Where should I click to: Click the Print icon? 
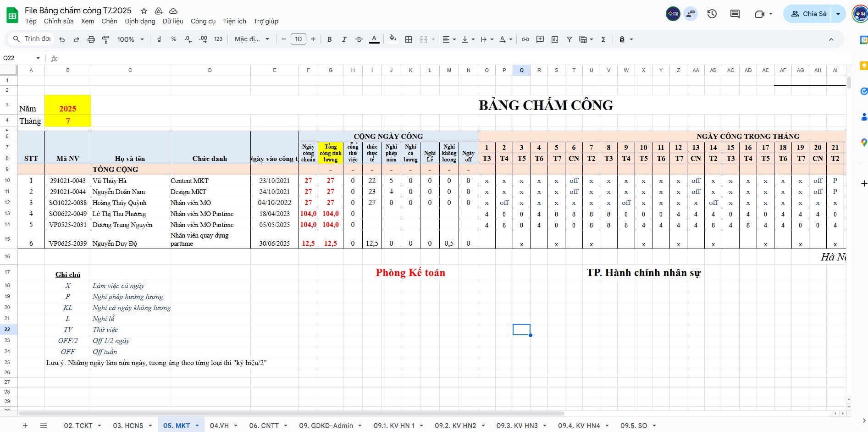coord(91,39)
